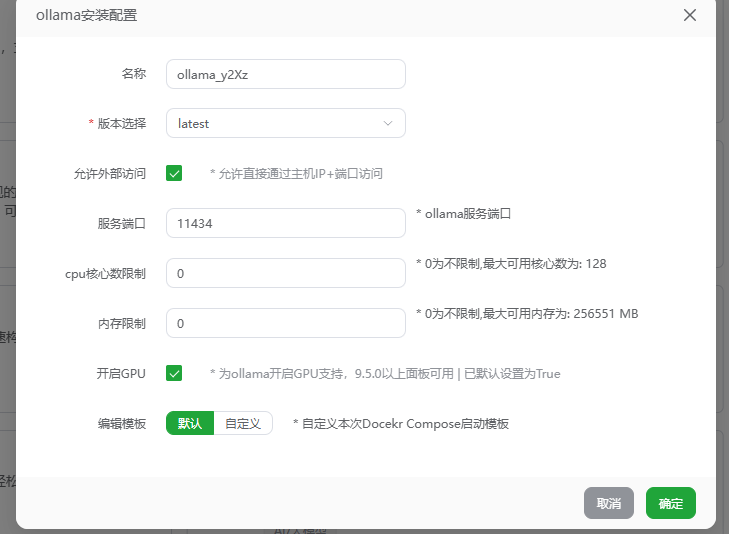Click the chevron arrow in version selector

click(x=388, y=123)
